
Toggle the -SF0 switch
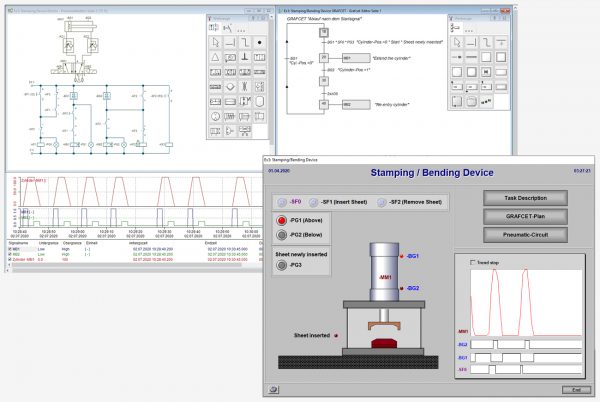[x=282, y=202]
